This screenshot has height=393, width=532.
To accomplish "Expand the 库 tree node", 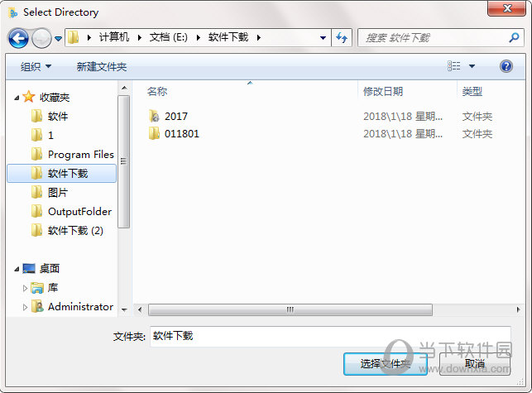I will click(25, 288).
